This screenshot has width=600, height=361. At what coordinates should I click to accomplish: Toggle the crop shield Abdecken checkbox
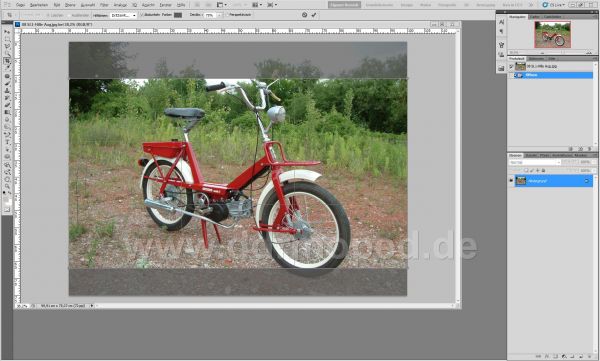tap(142, 15)
